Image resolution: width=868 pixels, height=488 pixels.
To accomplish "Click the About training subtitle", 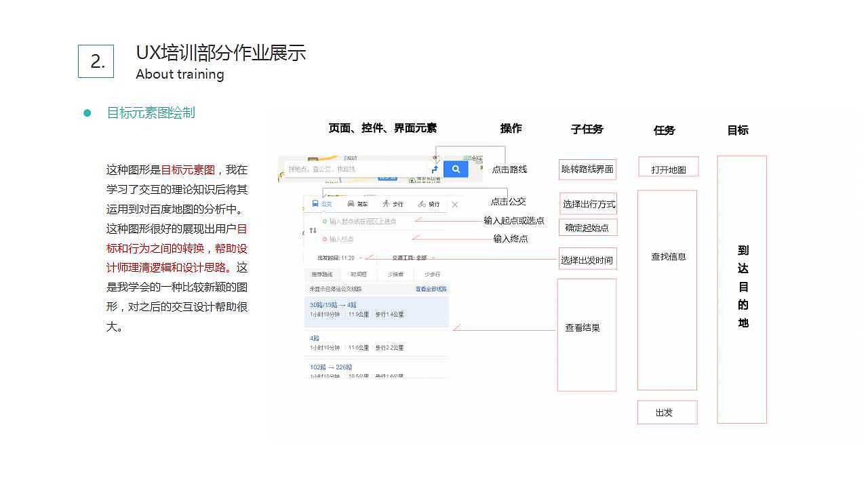I will pos(180,75).
